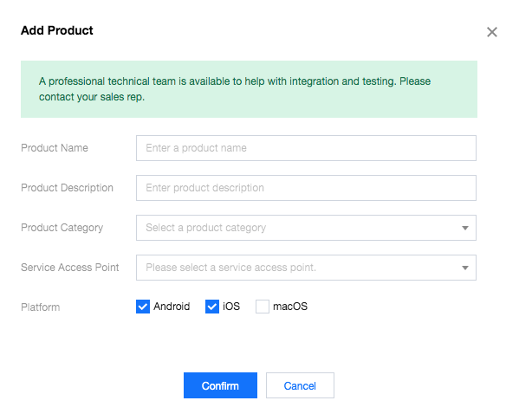519x420 pixels.
Task: Click the macOS label text
Action: pyautogui.click(x=290, y=307)
